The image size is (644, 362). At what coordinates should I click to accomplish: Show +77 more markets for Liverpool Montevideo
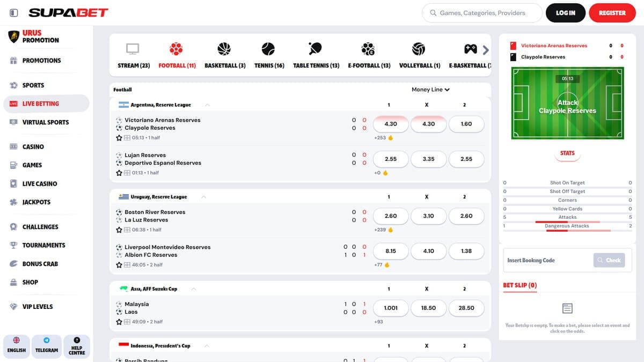click(x=382, y=265)
